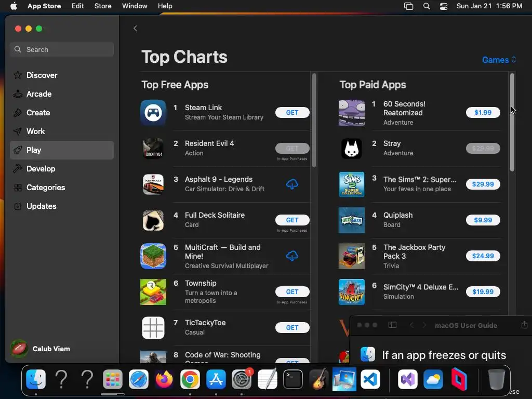Viewport: 532px width, 399px height.
Task: Get Township
Action: (x=292, y=292)
